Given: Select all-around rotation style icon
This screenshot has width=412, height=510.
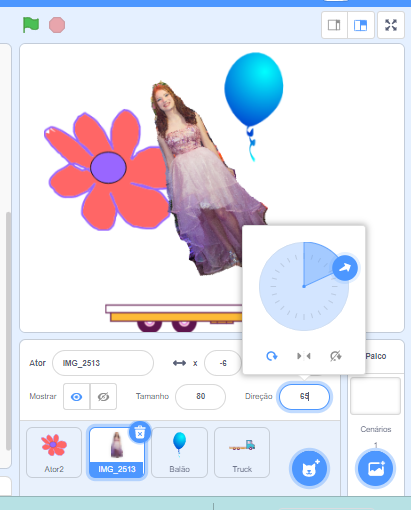Looking at the screenshot, I should click(272, 356).
